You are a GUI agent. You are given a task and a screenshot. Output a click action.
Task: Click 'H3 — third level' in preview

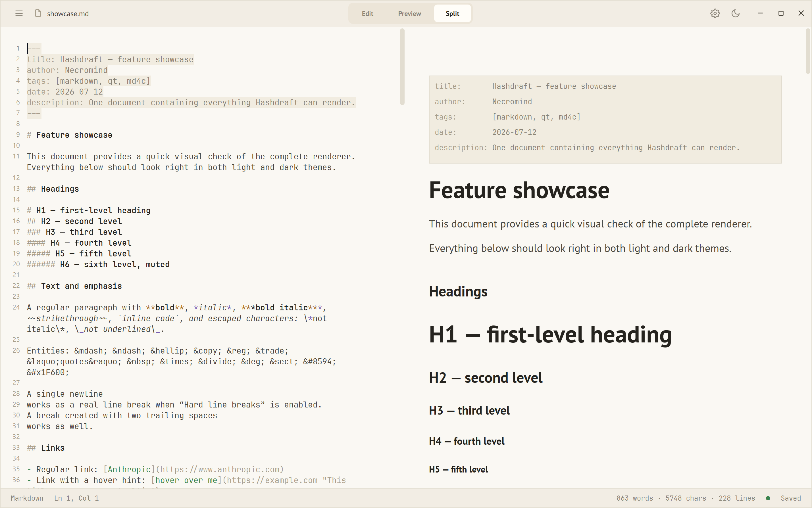point(469,411)
